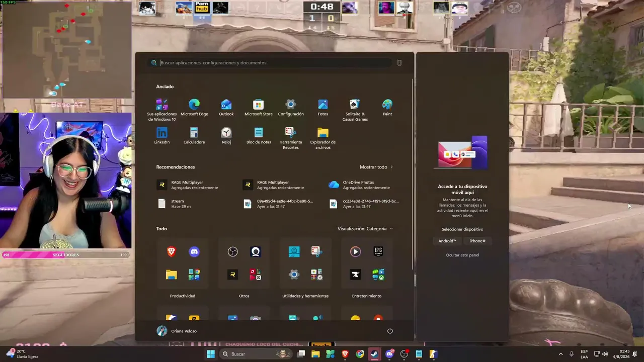Open the File Explorer icon on the taskbar
This screenshot has height=362, width=644.
(x=315, y=354)
